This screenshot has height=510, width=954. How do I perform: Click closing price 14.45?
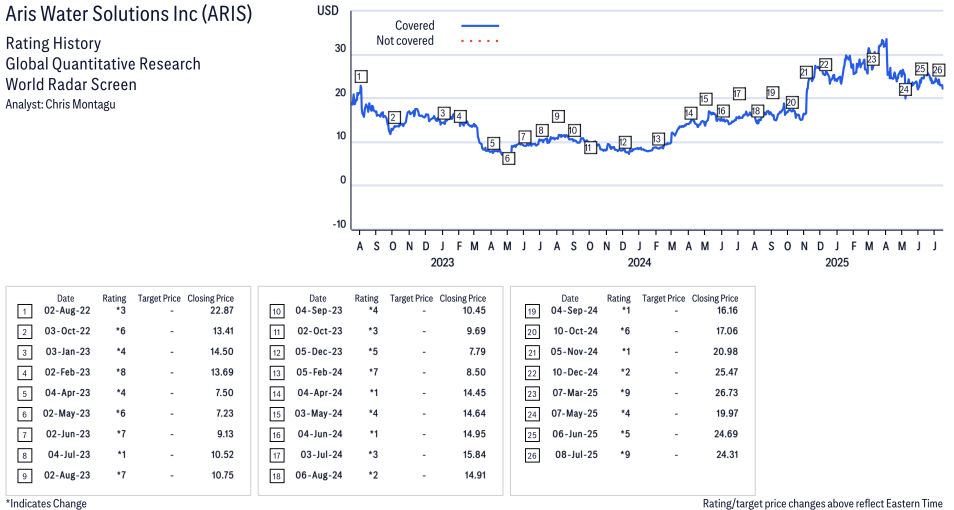475,393
